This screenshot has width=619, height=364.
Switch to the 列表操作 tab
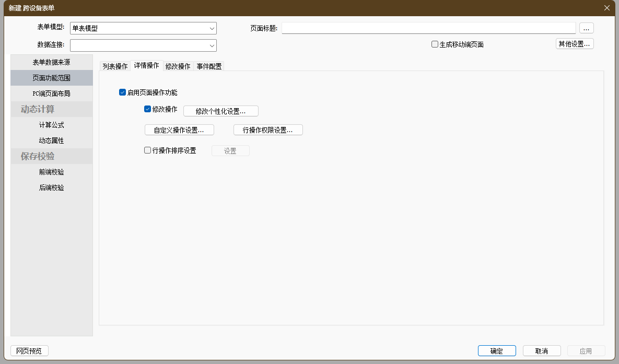click(115, 66)
